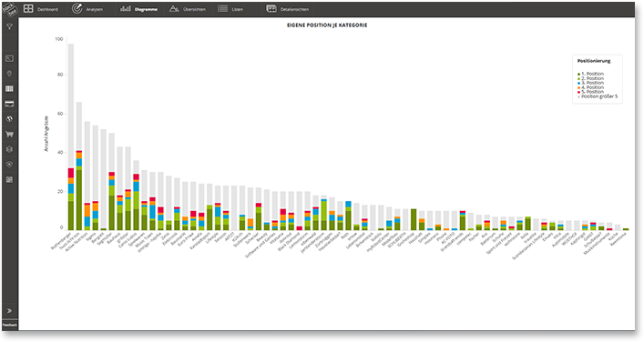Open the Listen tab
The height and width of the screenshot is (342, 644).
230,9
